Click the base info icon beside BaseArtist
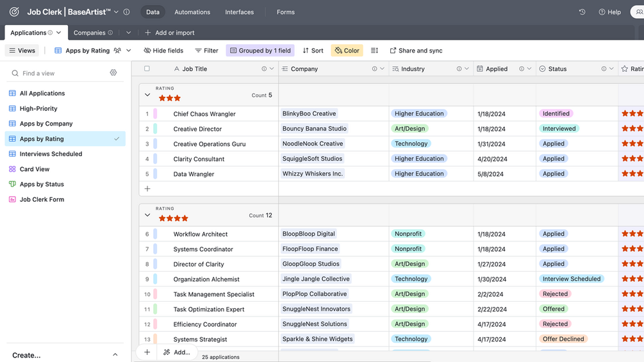 click(x=126, y=12)
